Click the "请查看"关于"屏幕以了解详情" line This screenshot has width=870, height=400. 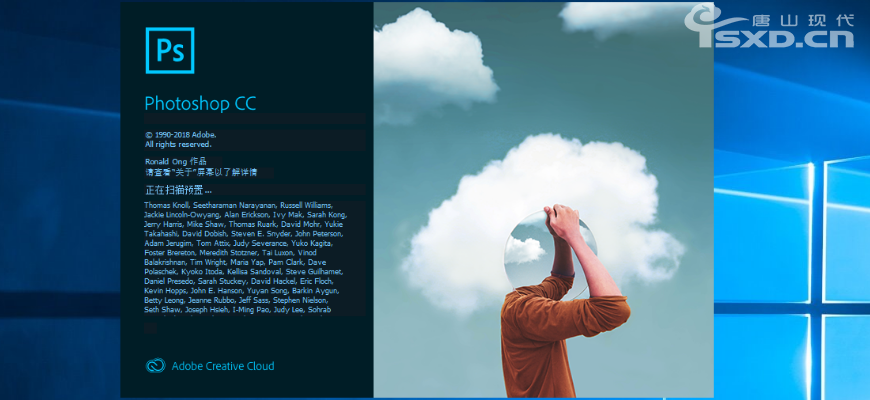coord(201,173)
